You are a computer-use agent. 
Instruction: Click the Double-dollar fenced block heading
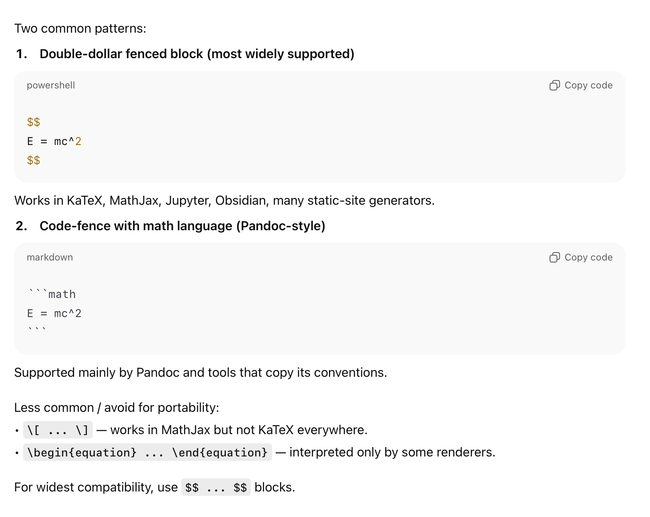[x=197, y=54]
